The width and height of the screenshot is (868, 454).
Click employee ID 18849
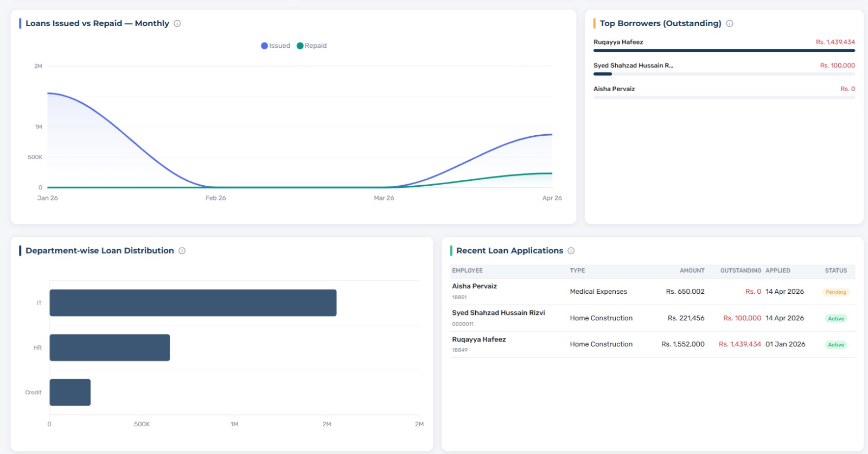click(x=460, y=350)
